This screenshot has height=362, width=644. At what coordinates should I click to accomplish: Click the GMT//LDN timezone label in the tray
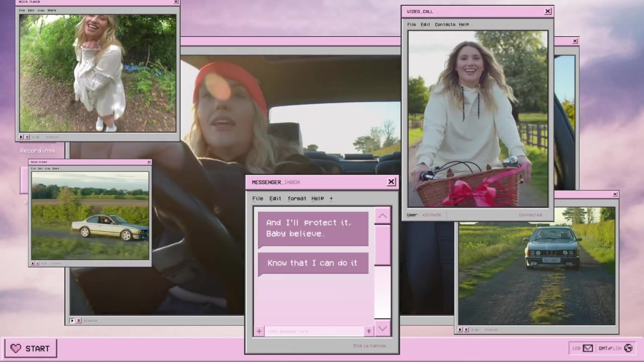point(609,348)
